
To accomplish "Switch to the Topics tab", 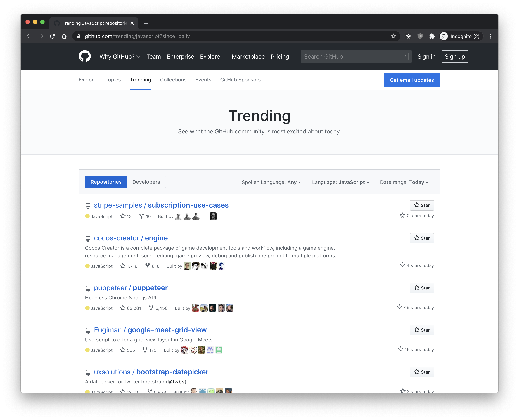I will [x=113, y=80].
